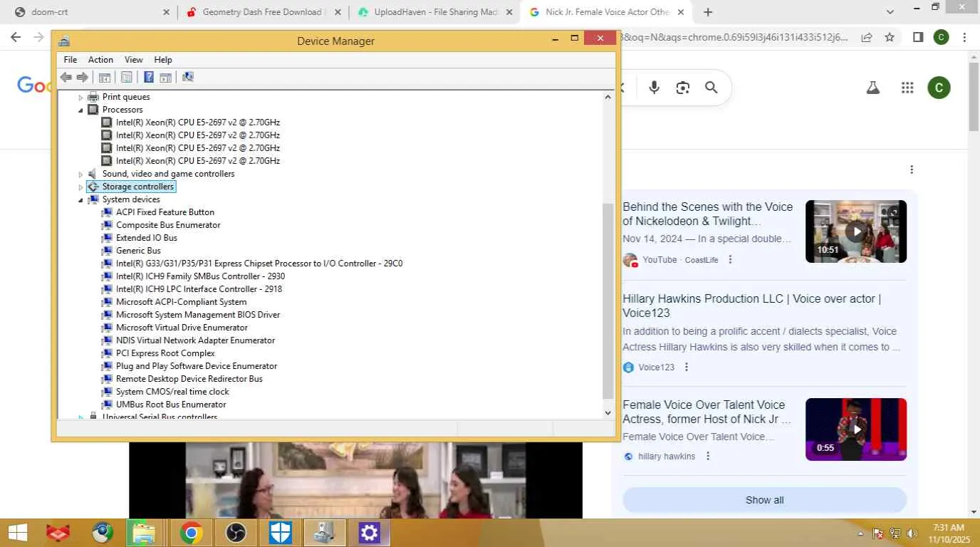This screenshot has width=980, height=547.
Task: Open Chrome tab search chevron
Action: pyautogui.click(x=890, y=12)
